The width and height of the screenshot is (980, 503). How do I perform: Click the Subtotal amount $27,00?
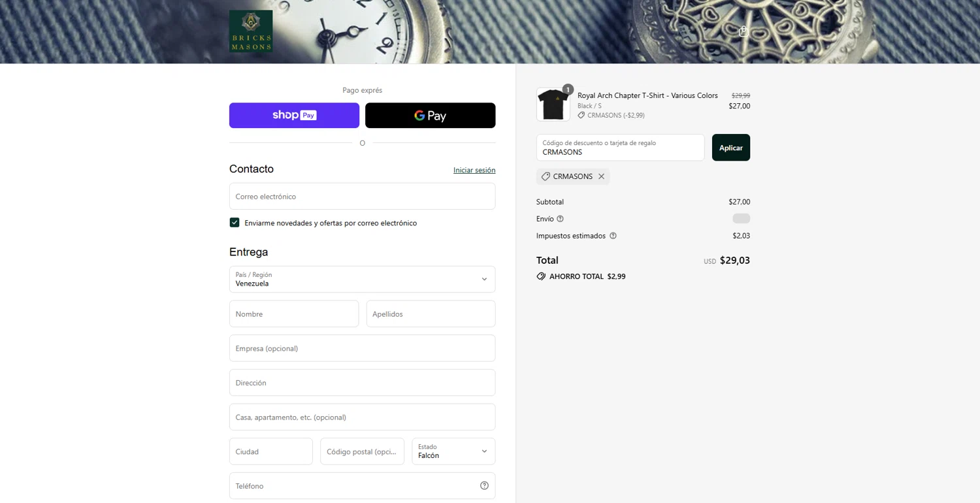tap(739, 202)
